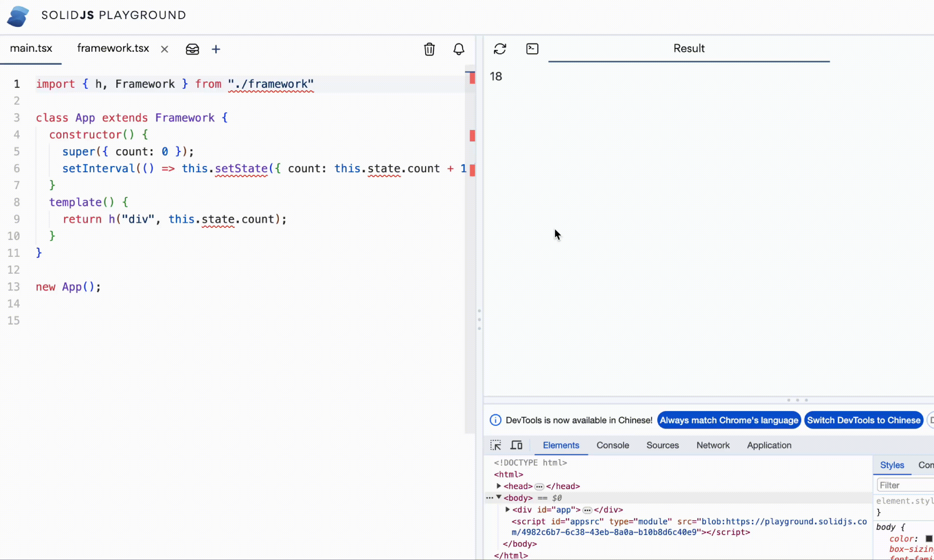Click Switch DevTools to Chinese button
934x560 pixels.
click(863, 420)
